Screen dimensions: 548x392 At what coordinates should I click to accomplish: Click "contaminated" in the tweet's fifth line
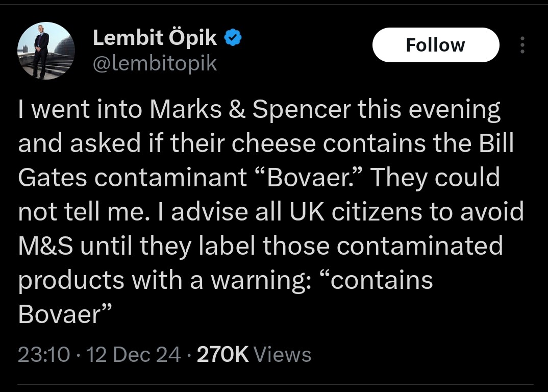(x=420, y=246)
